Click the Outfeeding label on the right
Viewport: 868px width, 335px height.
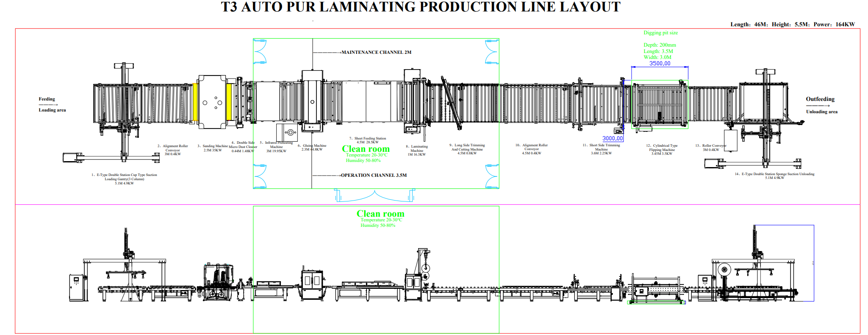[x=820, y=99]
